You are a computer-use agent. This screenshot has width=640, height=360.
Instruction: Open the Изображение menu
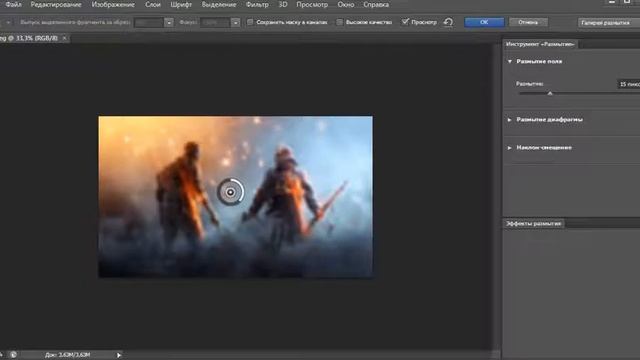[113, 5]
